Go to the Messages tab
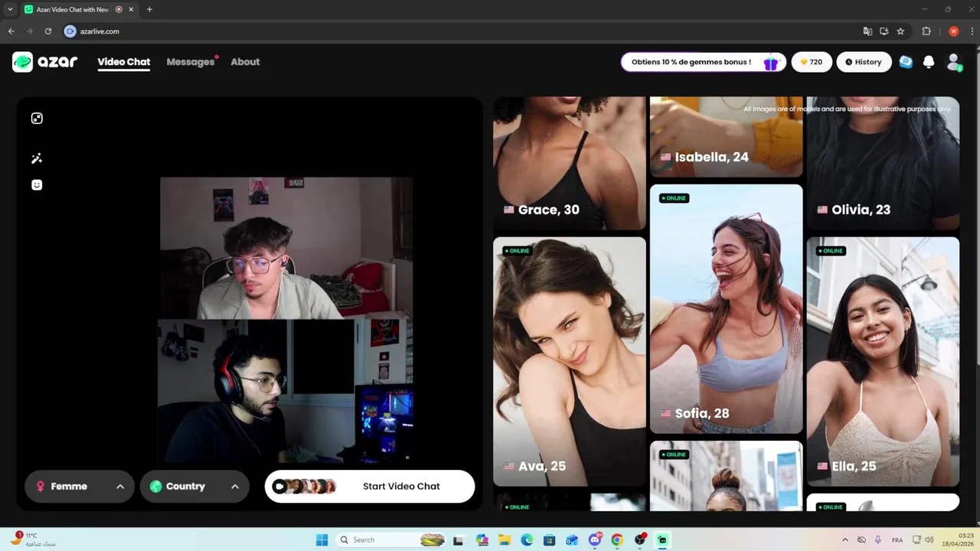Image resolution: width=980 pixels, height=551 pixels. (x=191, y=62)
